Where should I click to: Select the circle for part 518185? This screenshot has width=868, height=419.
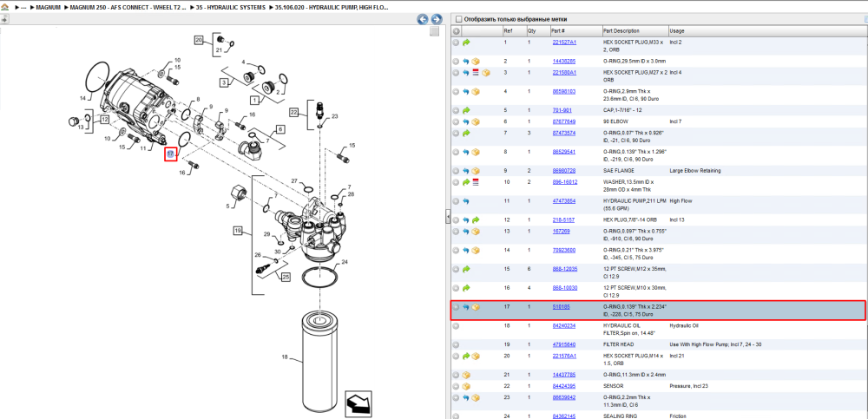pyautogui.click(x=456, y=306)
